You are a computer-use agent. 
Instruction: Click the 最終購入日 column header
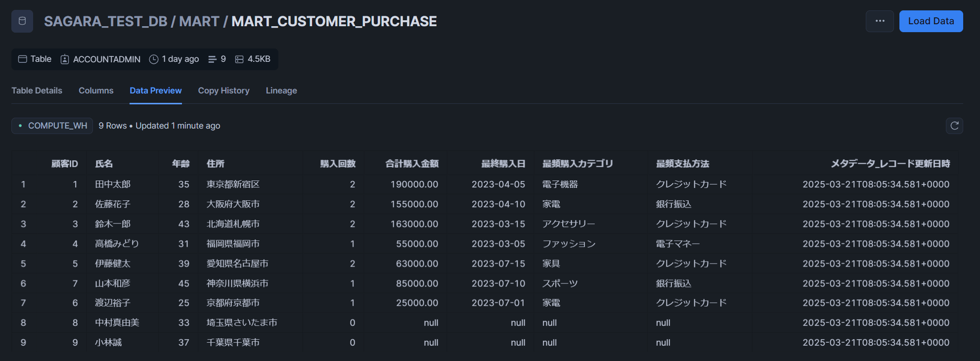tap(503, 164)
